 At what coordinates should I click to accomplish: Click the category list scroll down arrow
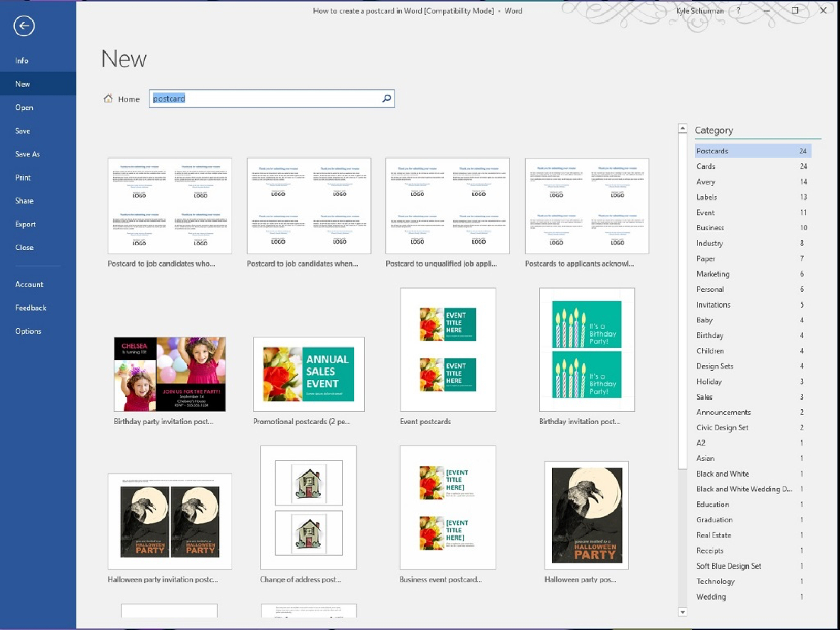[682, 612]
